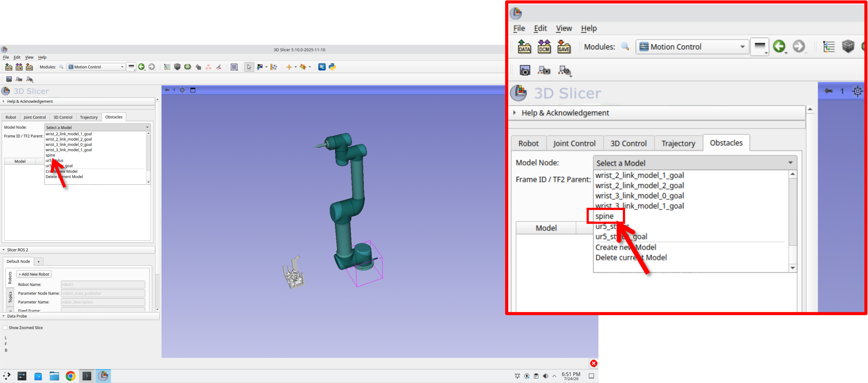Open the Python console icon
The width and height of the screenshot is (868, 383).
(332, 67)
